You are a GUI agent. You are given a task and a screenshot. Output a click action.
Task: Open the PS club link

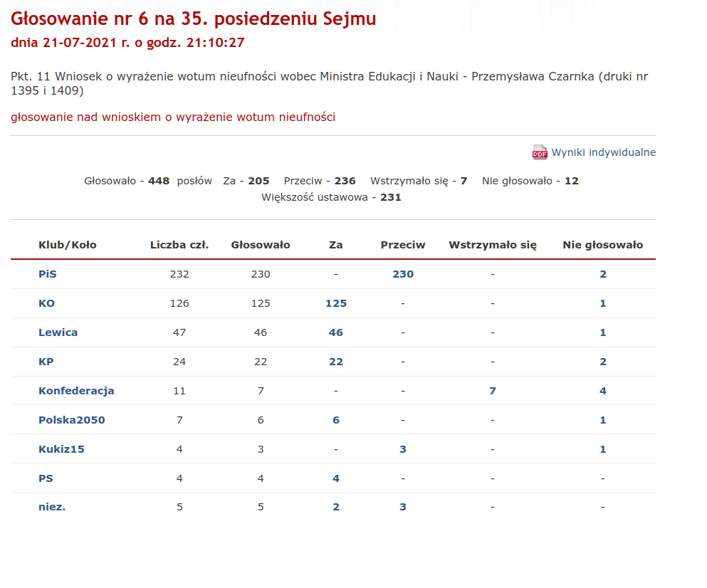(x=46, y=478)
